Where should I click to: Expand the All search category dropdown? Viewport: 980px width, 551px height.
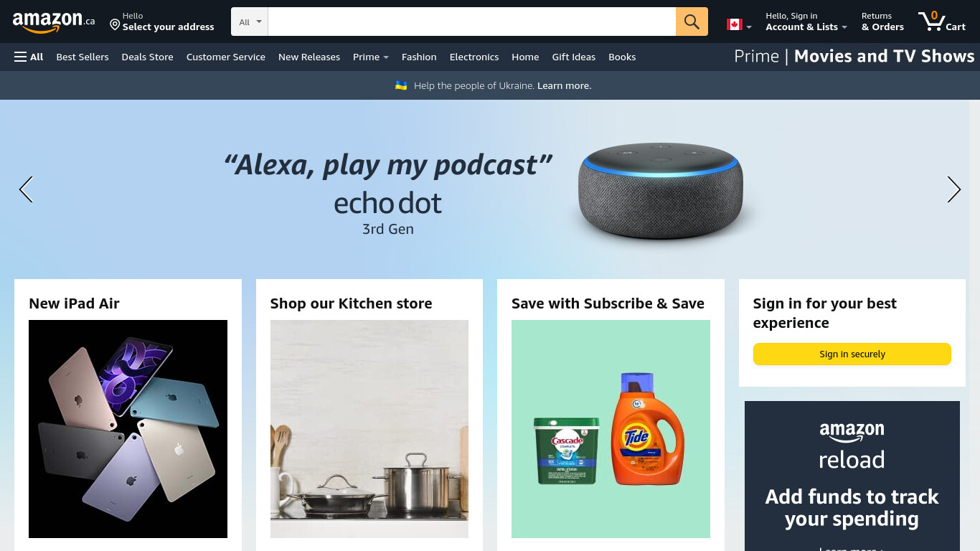(x=250, y=22)
